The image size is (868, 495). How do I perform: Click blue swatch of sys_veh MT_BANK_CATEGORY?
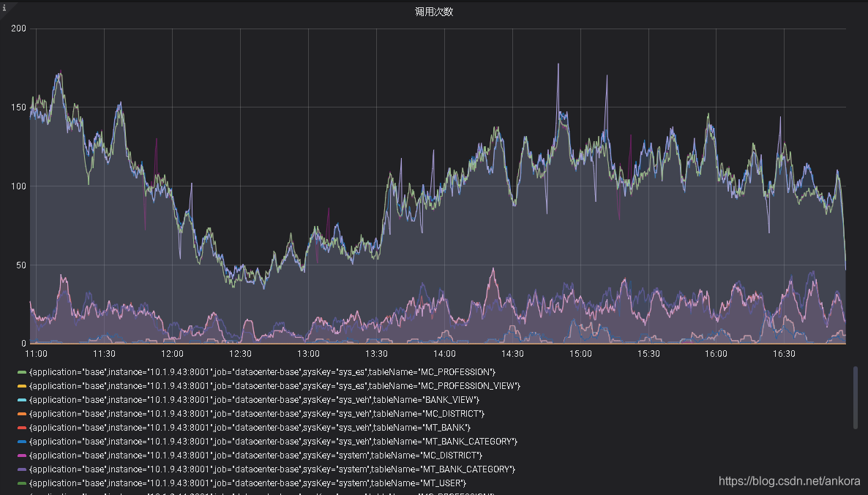click(22, 442)
